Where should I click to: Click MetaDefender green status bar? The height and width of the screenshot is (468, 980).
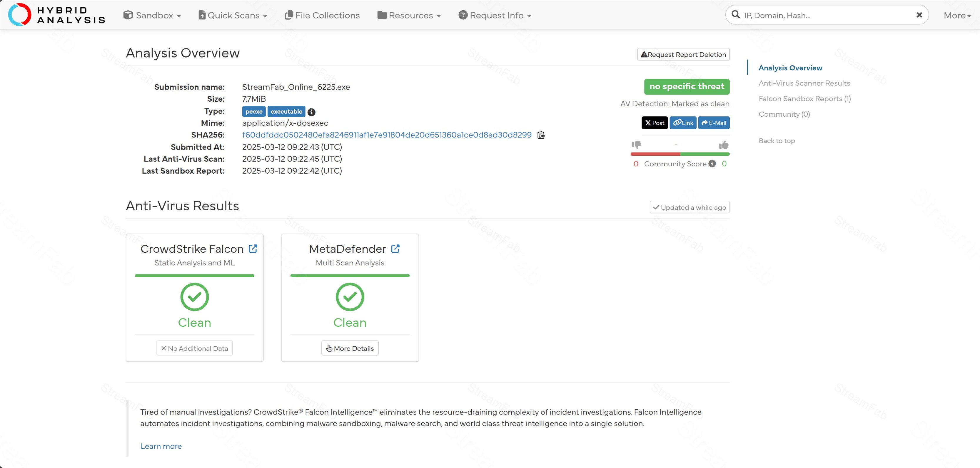(350, 276)
